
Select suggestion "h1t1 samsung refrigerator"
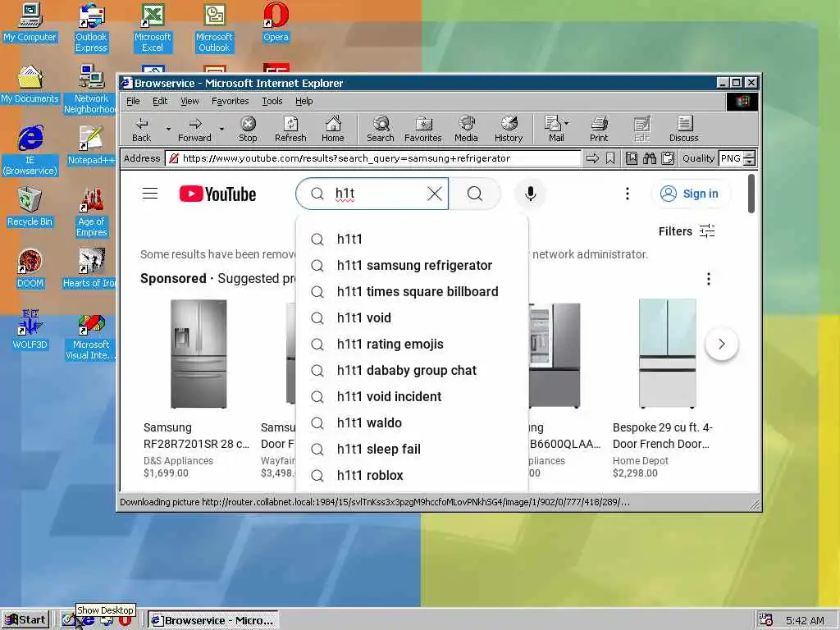click(412, 265)
